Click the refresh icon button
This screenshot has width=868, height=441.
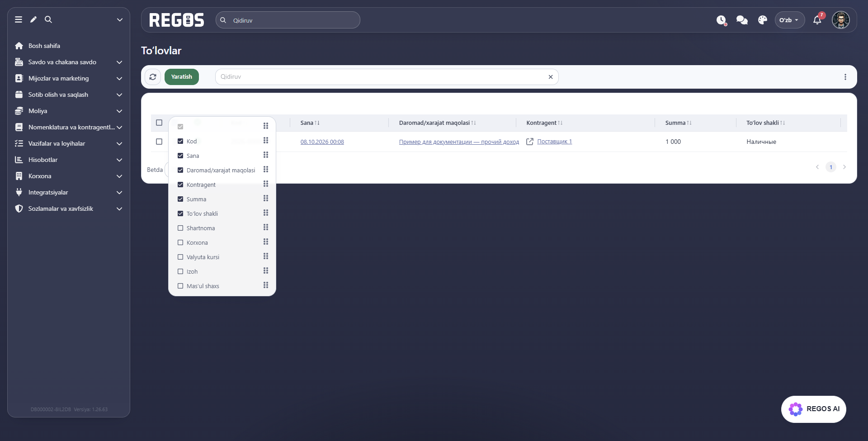pyautogui.click(x=153, y=77)
